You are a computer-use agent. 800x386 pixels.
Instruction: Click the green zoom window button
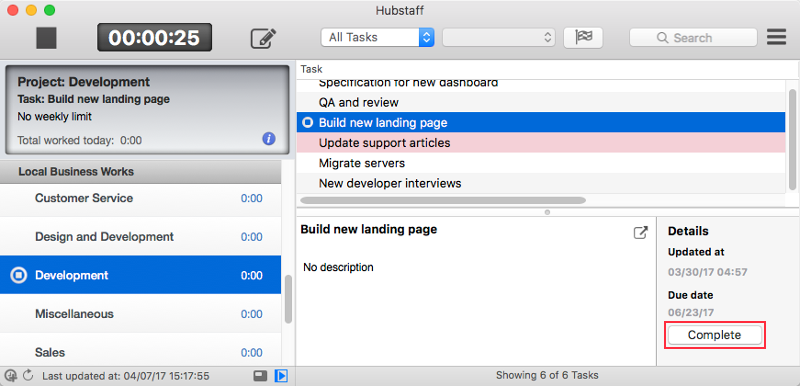49,10
